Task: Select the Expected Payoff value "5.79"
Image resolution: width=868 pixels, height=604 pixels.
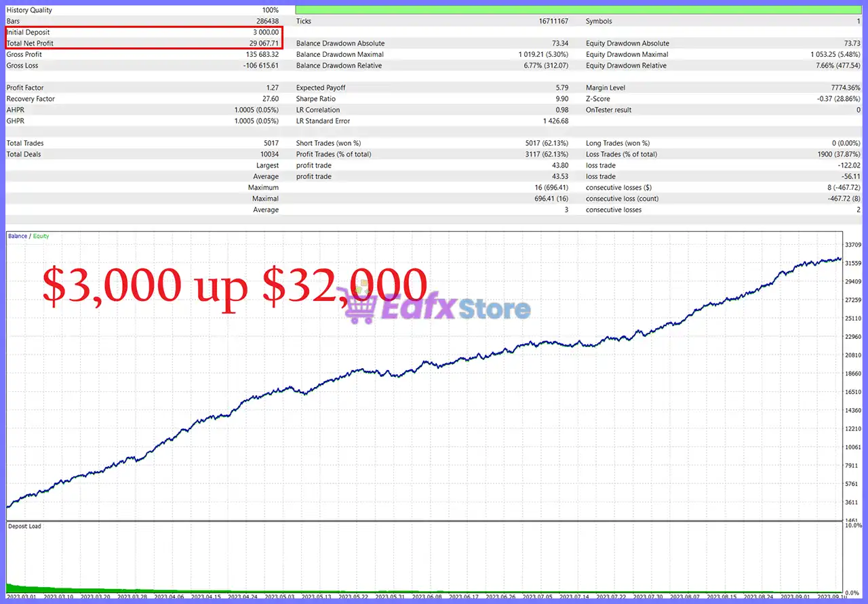Action: pyautogui.click(x=562, y=87)
